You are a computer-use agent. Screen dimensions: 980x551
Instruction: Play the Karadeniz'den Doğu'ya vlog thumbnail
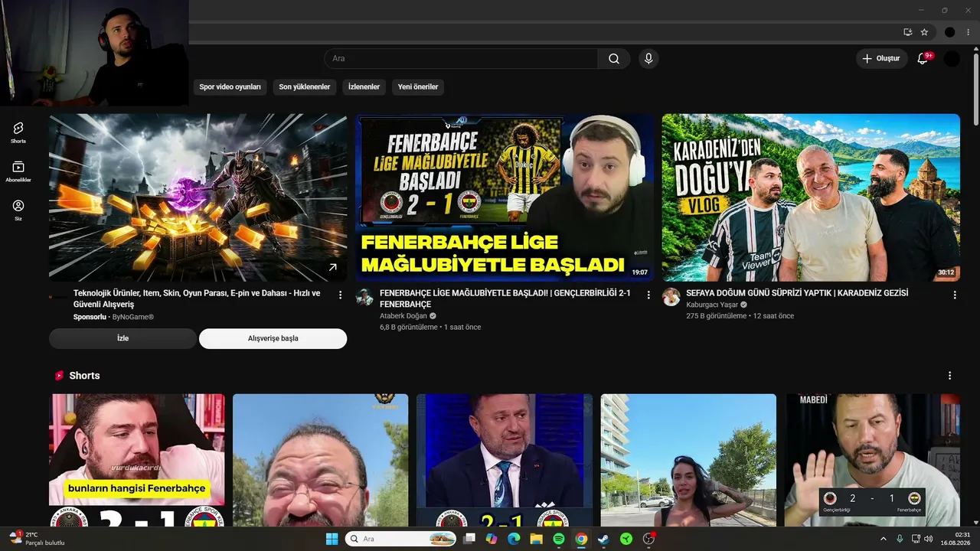coord(811,197)
